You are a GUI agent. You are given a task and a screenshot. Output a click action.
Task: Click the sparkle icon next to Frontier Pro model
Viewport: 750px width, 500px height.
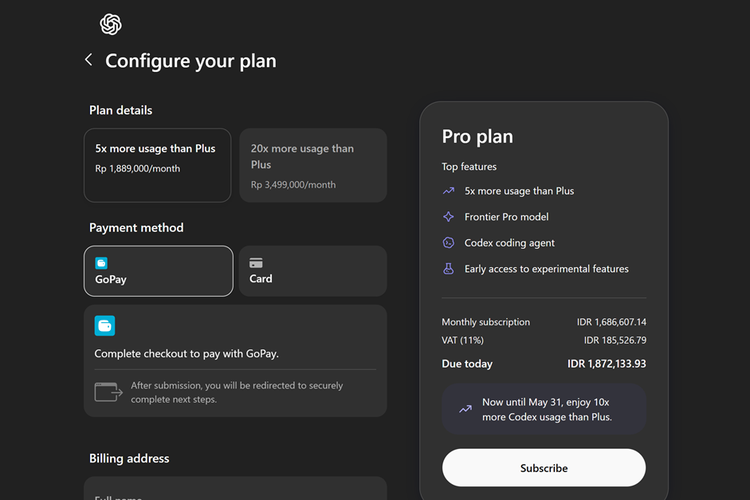(x=449, y=217)
